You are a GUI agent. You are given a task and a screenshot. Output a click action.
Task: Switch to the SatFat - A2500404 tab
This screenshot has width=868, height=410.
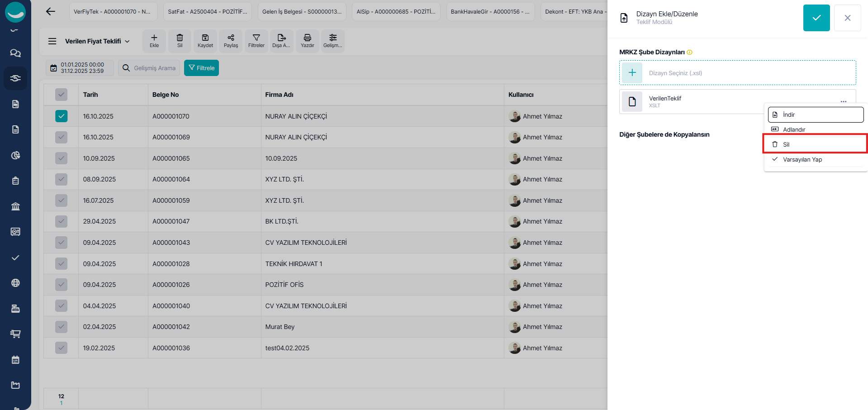(207, 12)
